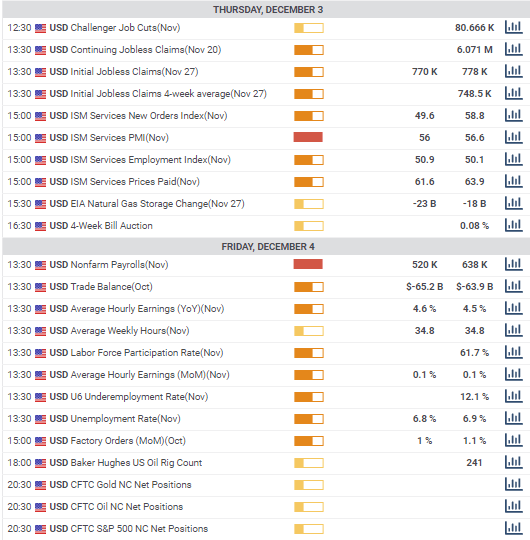Open ISM Services New Orders Index event
The height and width of the screenshot is (540, 530).
138,116
